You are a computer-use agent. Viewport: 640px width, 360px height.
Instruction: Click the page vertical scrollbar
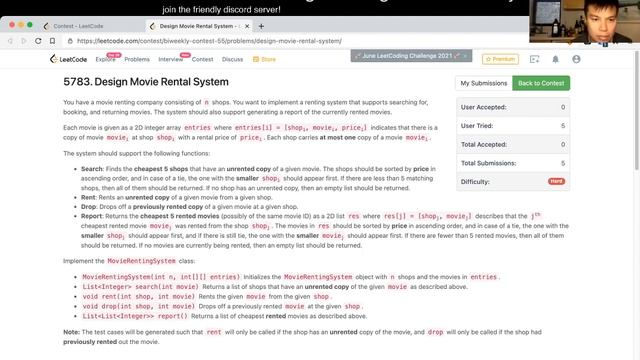tap(637, 110)
